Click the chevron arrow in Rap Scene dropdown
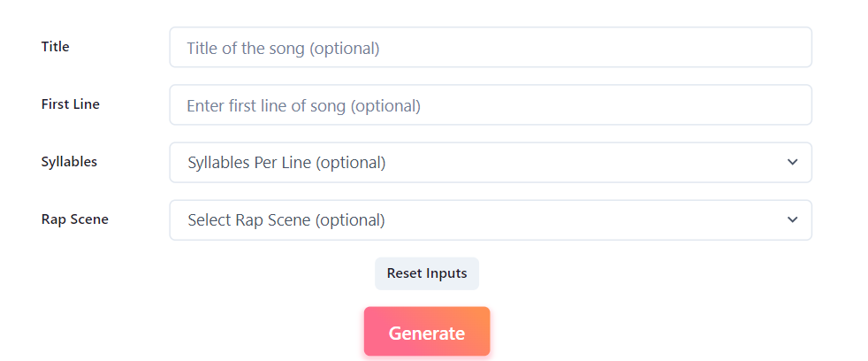Image resolution: width=868 pixels, height=361 pixels. pos(793,219)
